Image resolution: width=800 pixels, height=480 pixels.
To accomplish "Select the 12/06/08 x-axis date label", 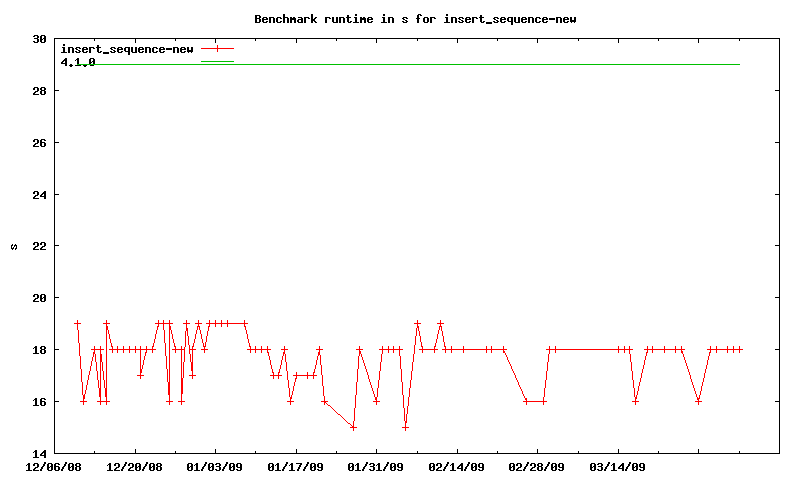I will pyautogui.click(x=54, y=467).
